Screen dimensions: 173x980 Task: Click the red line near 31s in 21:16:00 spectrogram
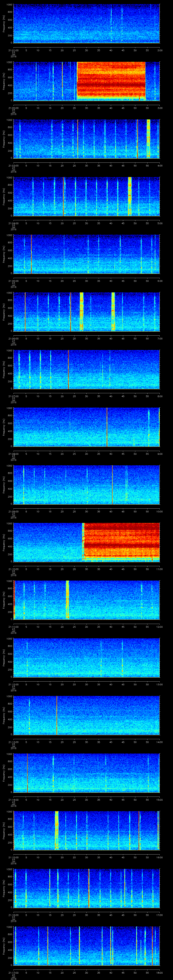[x=89, y=888]
